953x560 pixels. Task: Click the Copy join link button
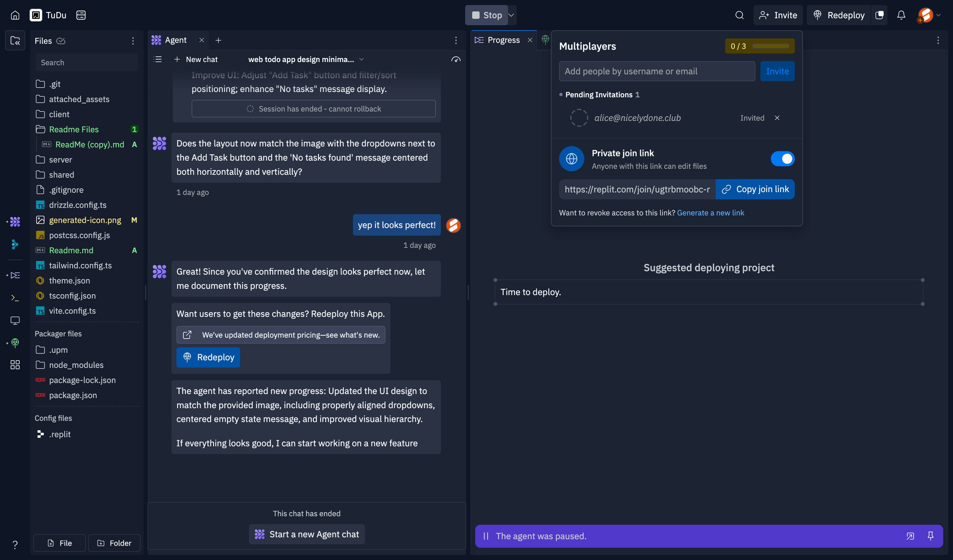pyautogui.click(x=755, y=189)
